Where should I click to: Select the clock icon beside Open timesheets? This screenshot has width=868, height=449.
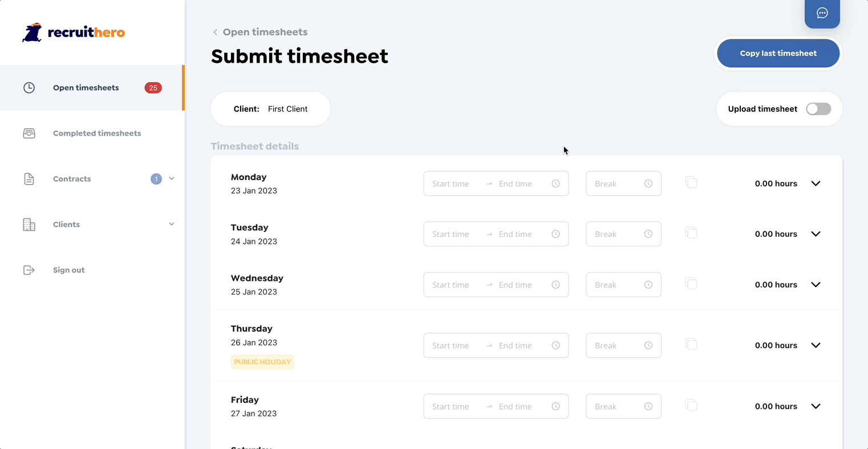(x=29, y=87)
